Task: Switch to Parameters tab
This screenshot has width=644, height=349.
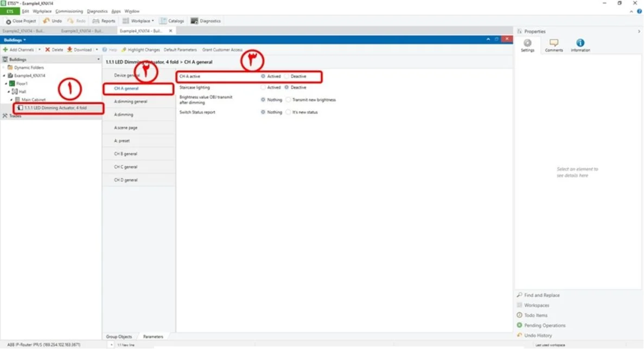Action: [153, 337]
